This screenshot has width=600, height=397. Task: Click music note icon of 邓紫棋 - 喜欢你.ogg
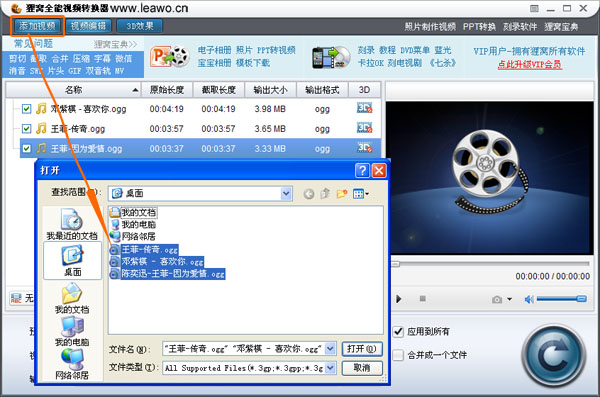coord(41,108)
